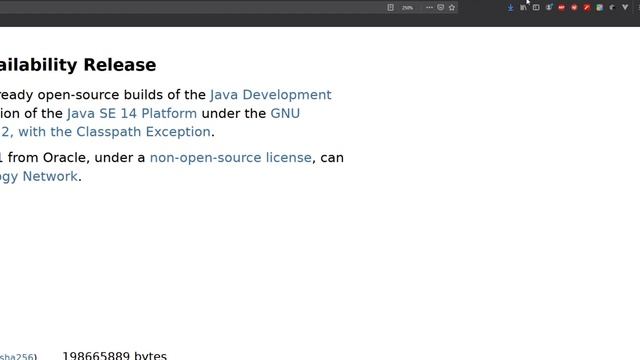Screen dimensions: 640x360
Task: Click the second red round extension icon
Action: pyautogui.click(x=574, y=7)
